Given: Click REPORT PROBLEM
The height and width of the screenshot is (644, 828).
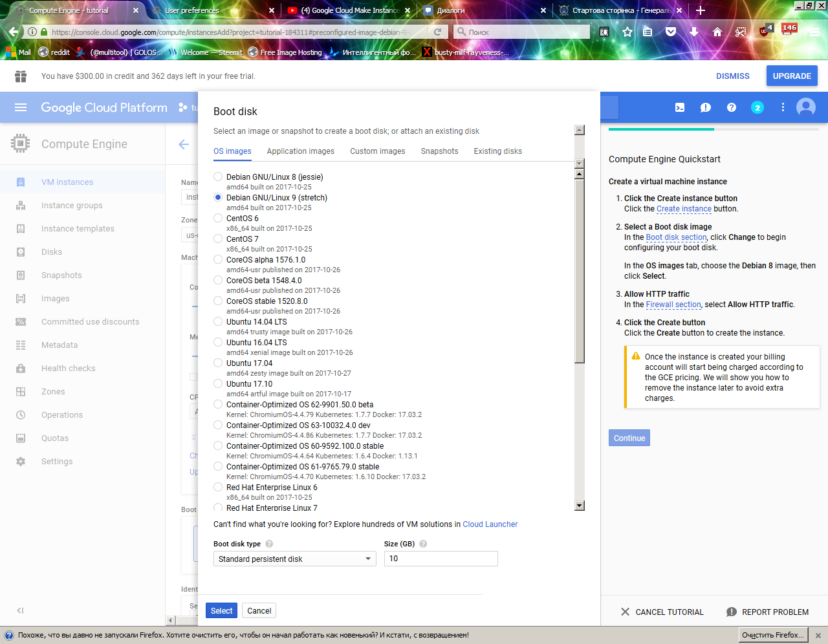Looking at the screenshot, I should (x=767, y=612).
